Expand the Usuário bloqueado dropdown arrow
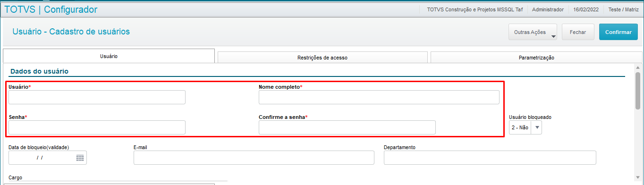 [536, 127]
